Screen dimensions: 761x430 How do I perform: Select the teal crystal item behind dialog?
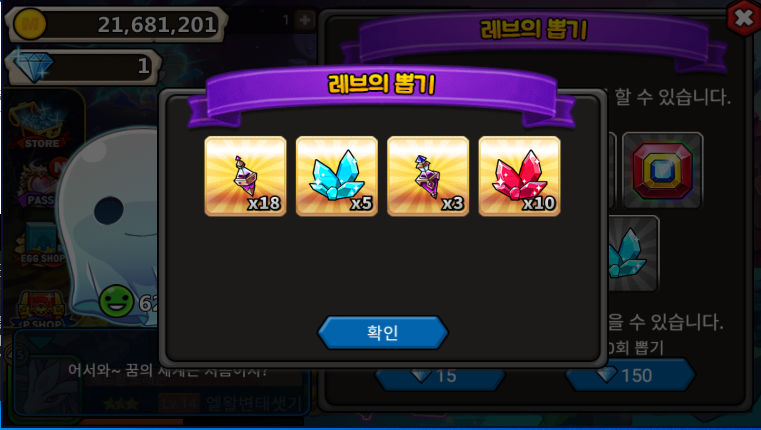coord(631,254)
